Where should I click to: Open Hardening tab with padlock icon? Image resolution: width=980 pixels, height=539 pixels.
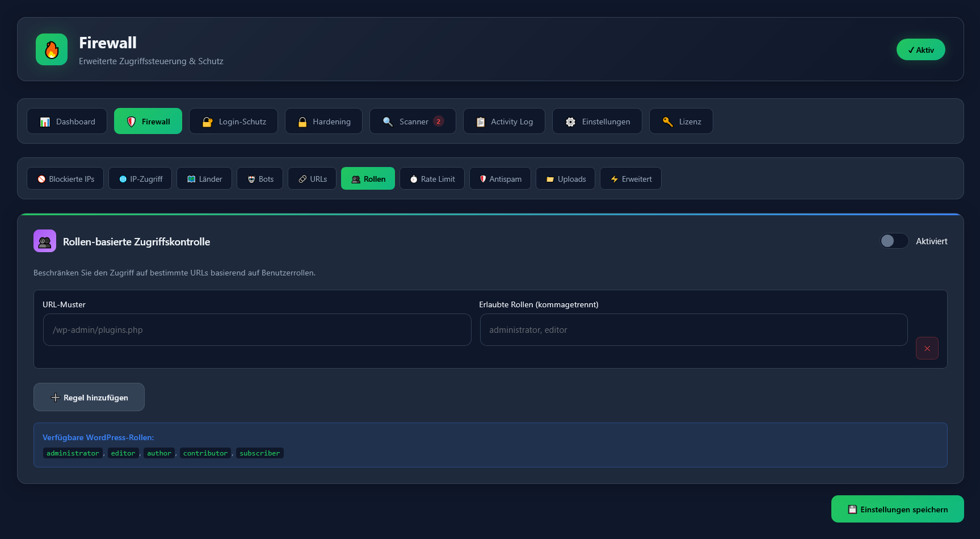[x=323, y=122]
